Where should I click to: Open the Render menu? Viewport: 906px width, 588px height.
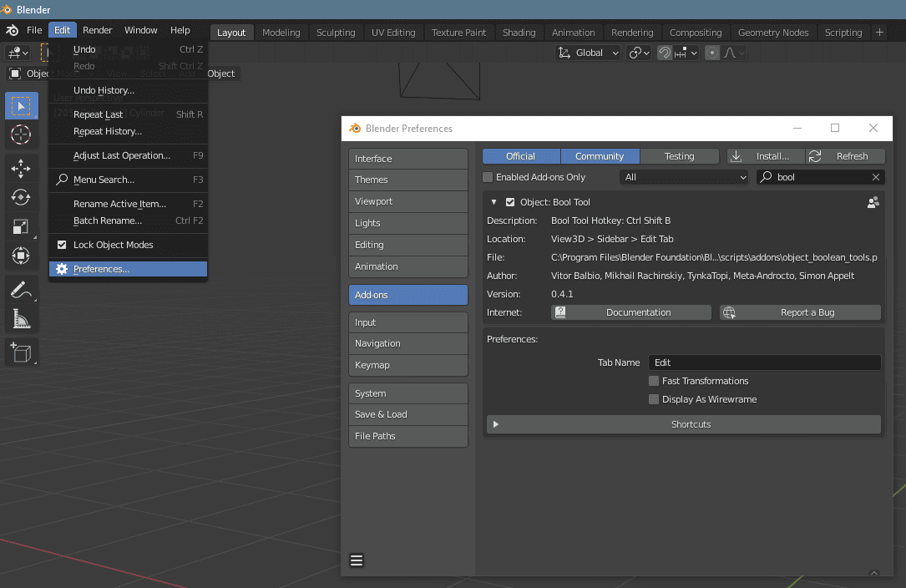[x=97, y=29]
